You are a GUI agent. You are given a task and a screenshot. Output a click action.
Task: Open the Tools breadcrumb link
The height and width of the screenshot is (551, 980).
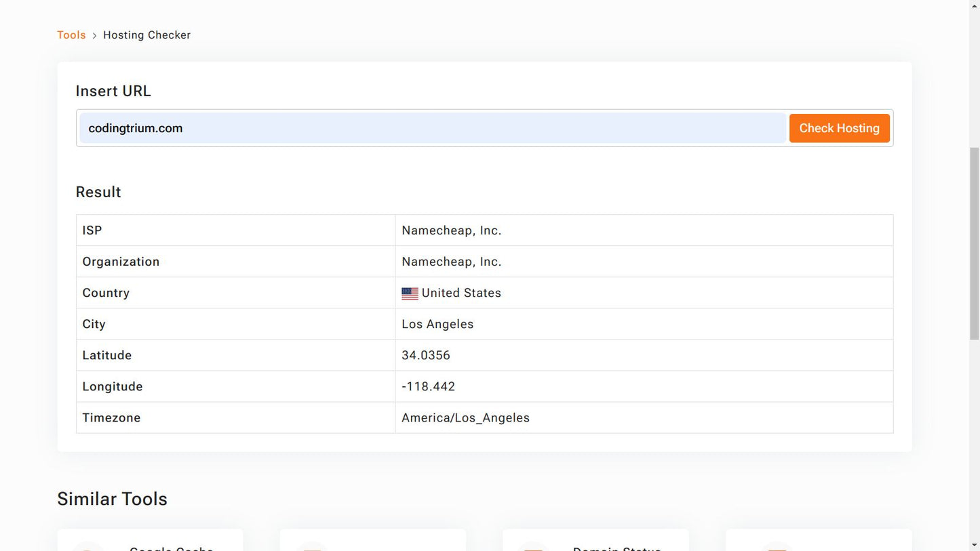pyautogui.click(x=71, y=35)
